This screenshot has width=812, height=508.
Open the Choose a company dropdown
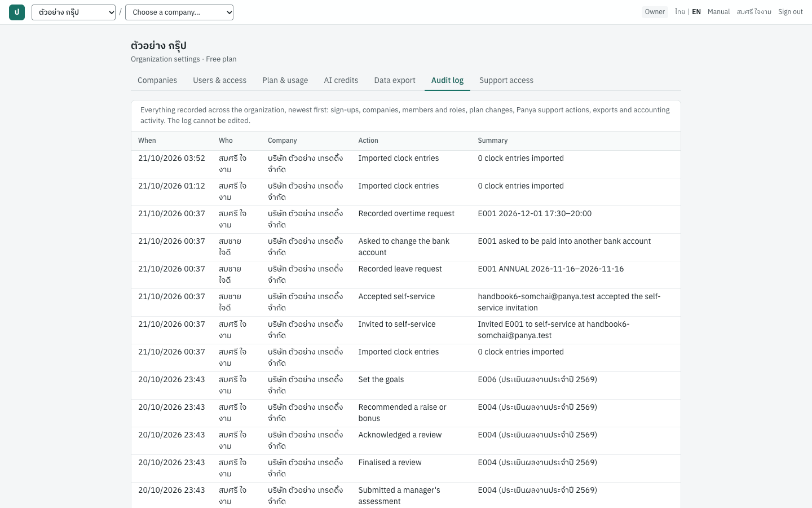pyautogui.click(x=179, y=12)
